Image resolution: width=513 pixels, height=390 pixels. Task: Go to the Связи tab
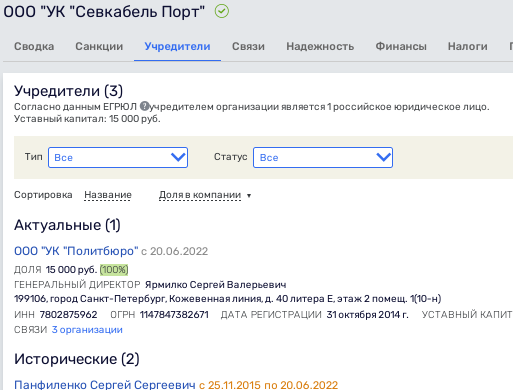tap(248, 46)
